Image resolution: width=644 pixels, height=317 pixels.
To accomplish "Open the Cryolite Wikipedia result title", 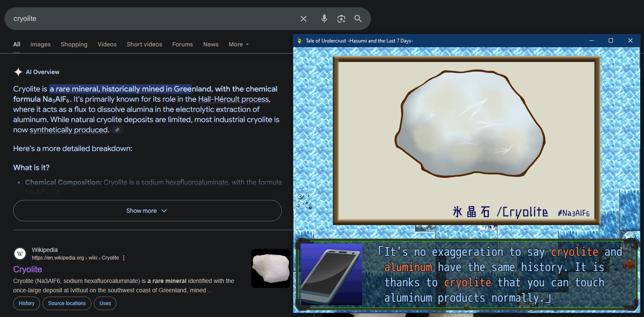I will (28, 269).
